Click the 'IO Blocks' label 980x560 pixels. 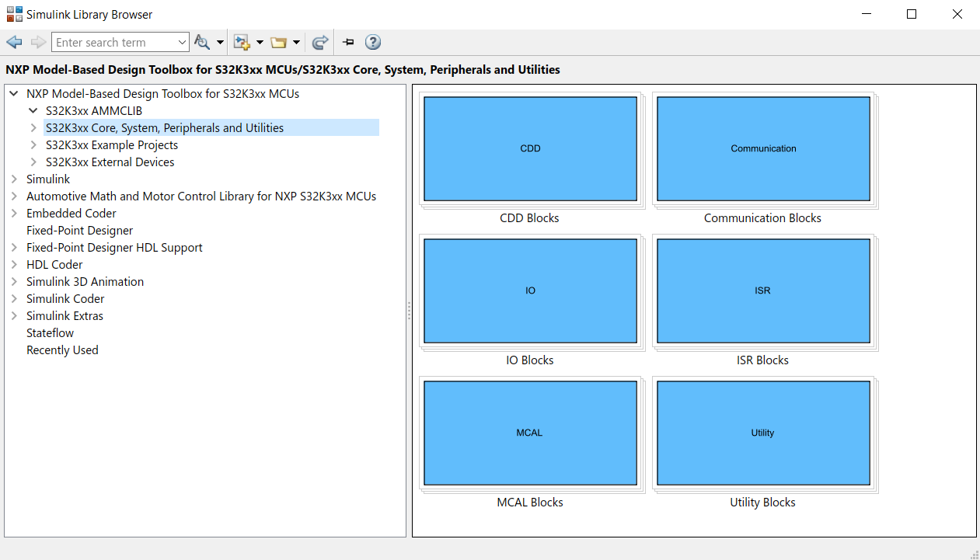(x=529, y=360)
